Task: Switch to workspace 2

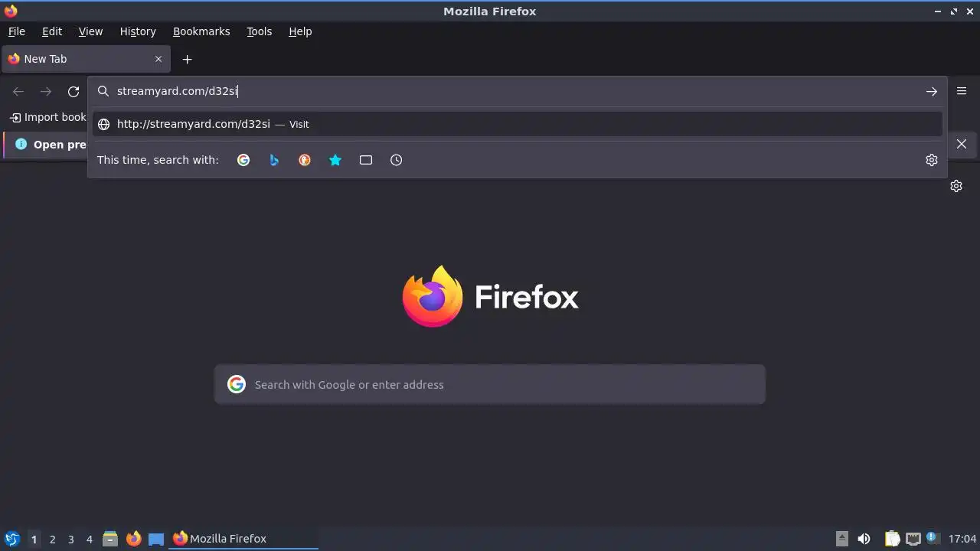Action: [52, 540]
